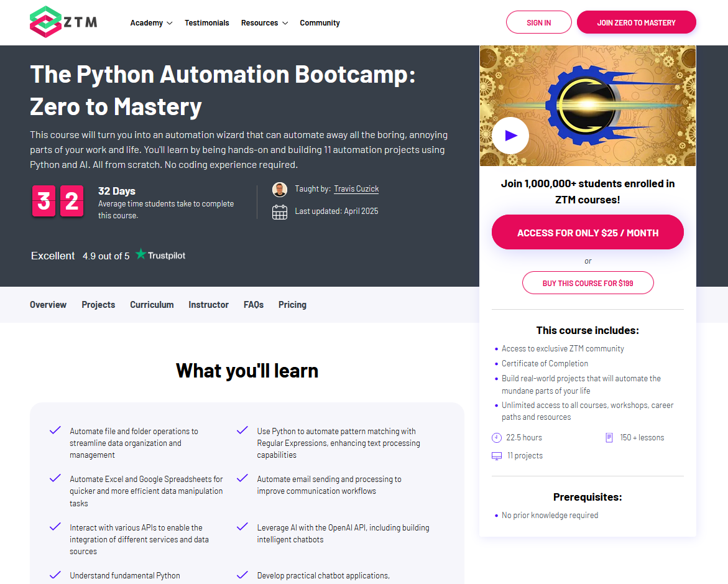This screenshot has height=584, width=728.
Task: Play the course preview video
Action: coord(510,135)
